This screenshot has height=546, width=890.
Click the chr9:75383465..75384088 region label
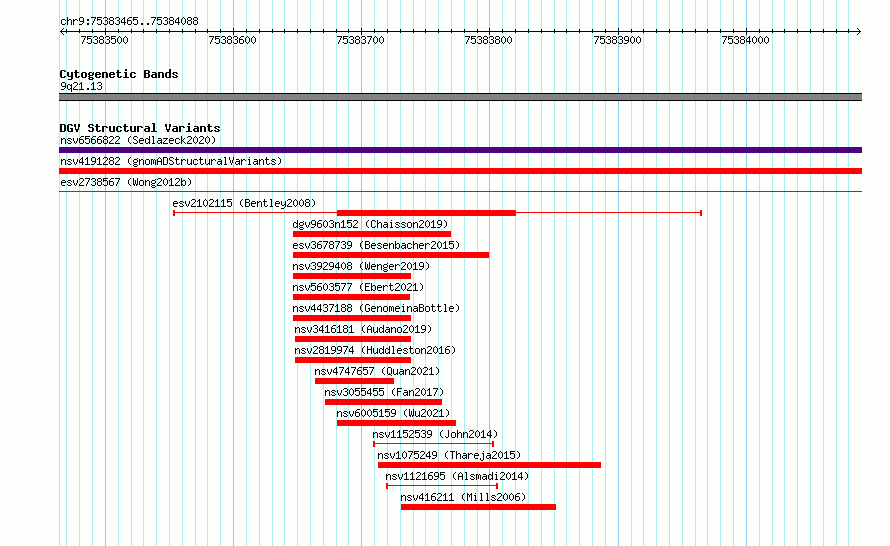click(129, 22)
